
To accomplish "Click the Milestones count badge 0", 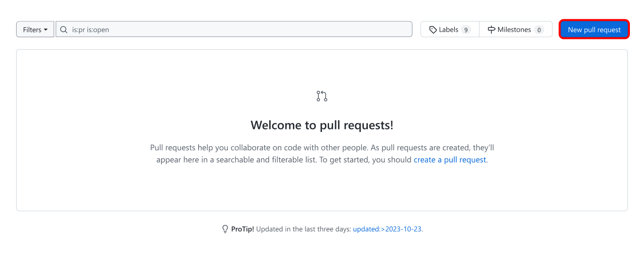I will point(539,30).
